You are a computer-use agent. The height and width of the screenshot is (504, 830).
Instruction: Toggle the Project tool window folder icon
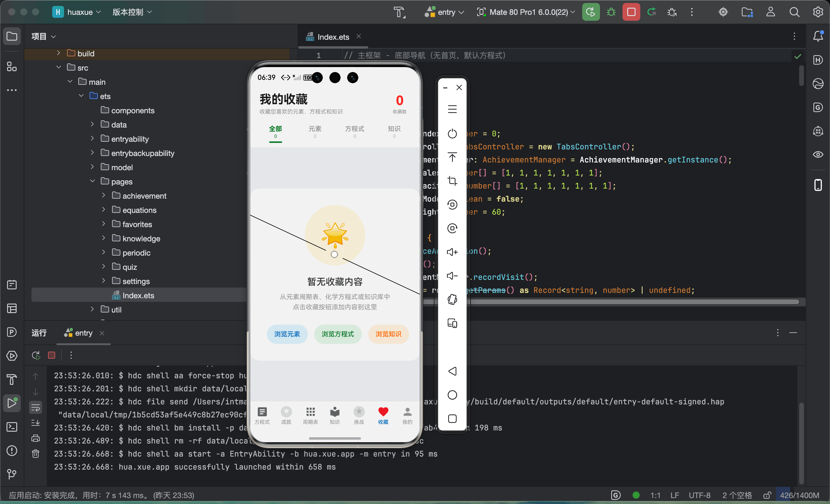tap(12, 36)
